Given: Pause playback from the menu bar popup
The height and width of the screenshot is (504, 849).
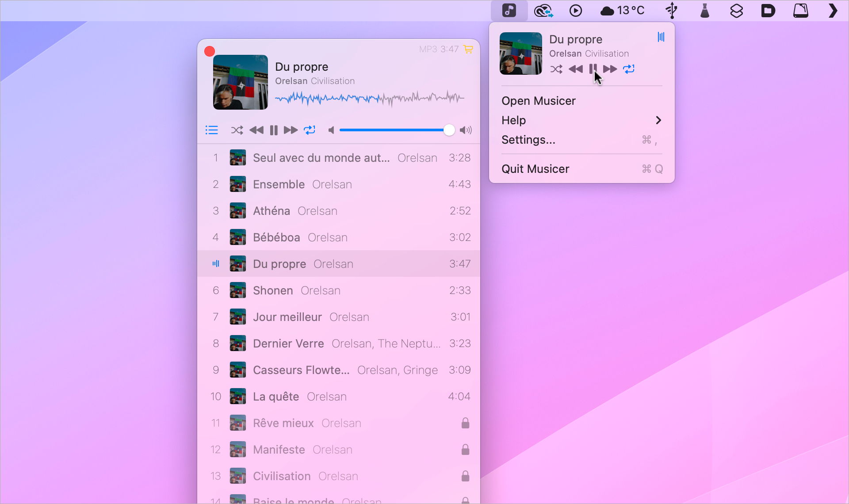Looking at the screenshot, I should [593, 69].
